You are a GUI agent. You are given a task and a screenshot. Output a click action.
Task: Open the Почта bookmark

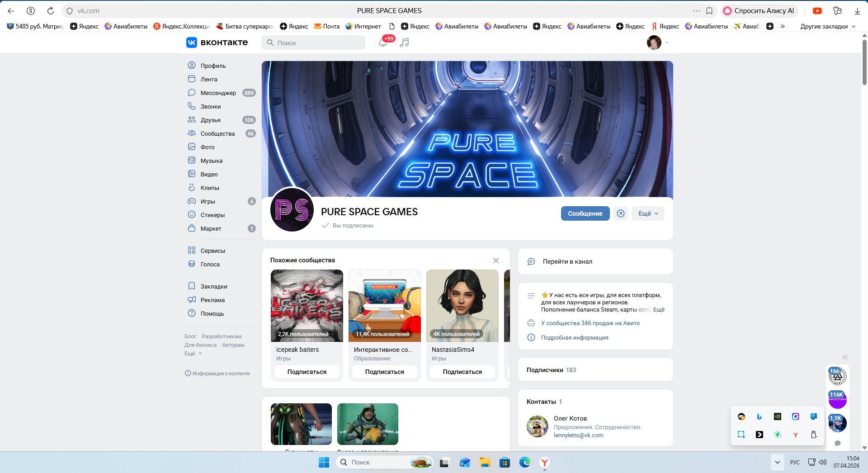[327, 26]
